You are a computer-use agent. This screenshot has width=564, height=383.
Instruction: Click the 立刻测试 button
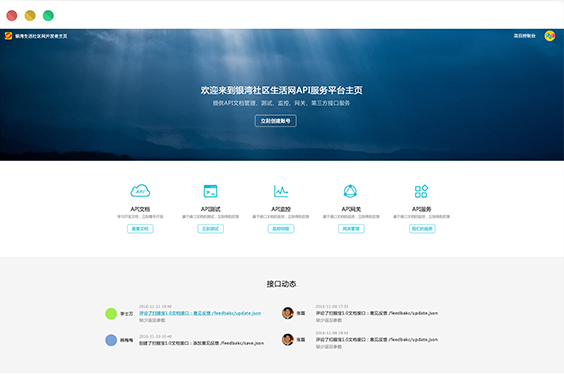(x=210, y=229)
